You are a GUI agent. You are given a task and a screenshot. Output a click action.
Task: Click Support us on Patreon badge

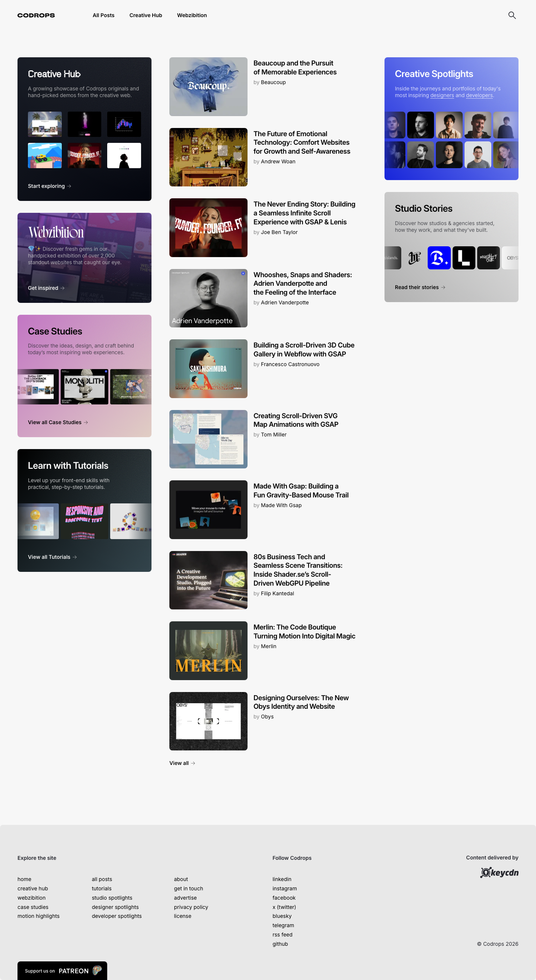[62, 970]
